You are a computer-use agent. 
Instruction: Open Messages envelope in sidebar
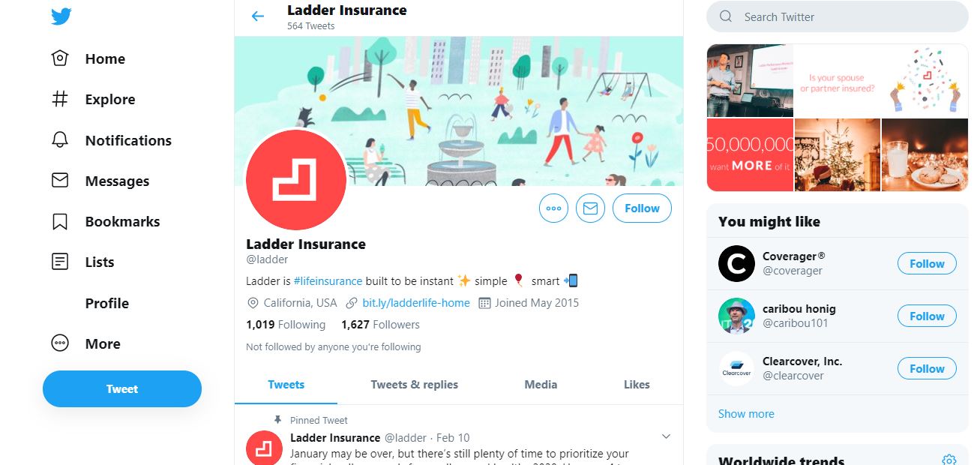(x=60, y=181)
